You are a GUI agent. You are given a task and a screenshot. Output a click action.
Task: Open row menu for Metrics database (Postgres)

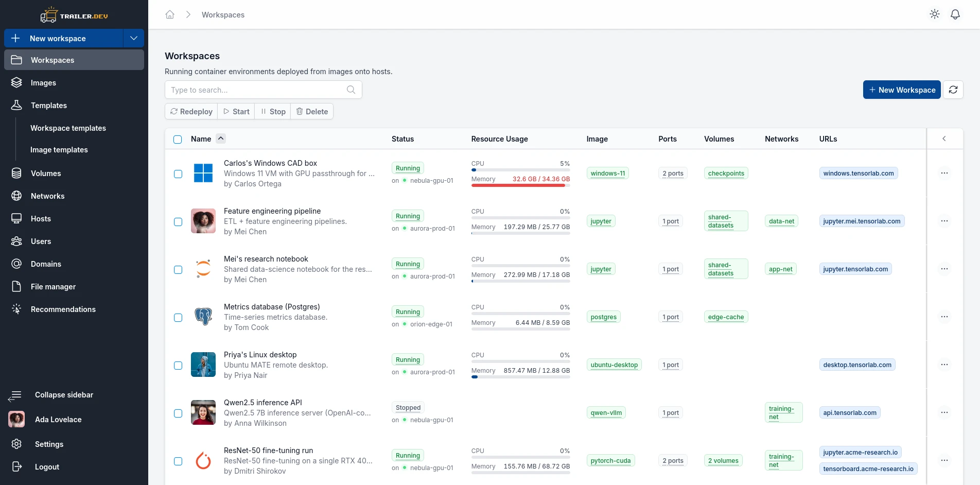tap(944, 317)
